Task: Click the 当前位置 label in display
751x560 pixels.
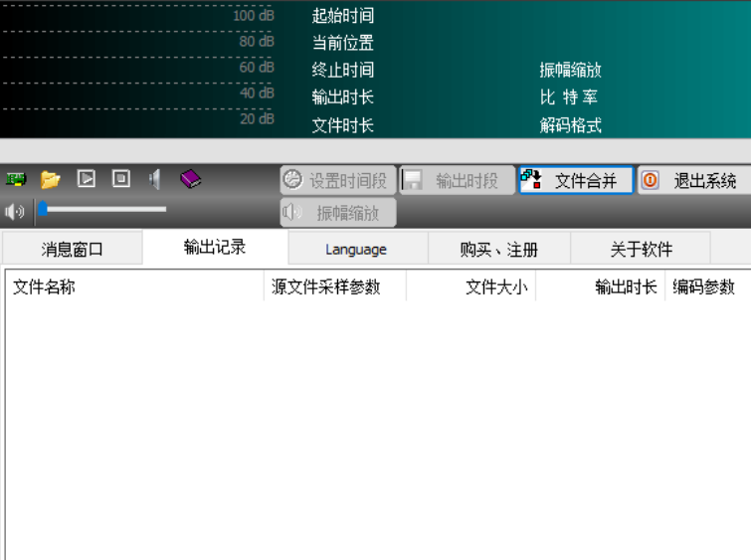Action: [343, 43]
